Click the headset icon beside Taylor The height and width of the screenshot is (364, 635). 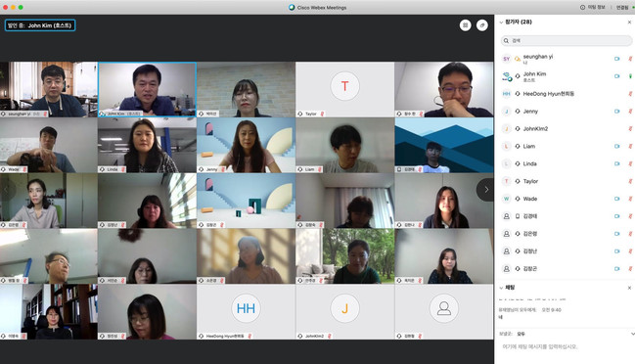click(518, 181)
